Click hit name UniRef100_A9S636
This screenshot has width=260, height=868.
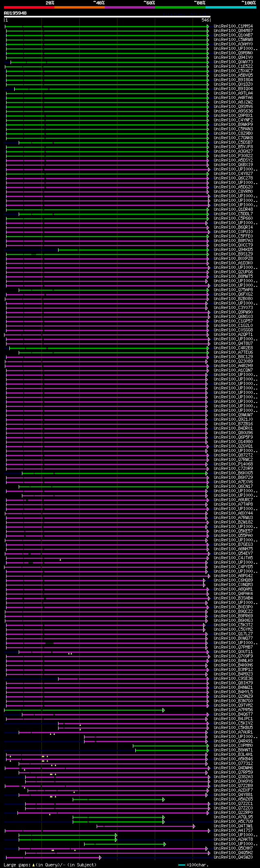233,111
